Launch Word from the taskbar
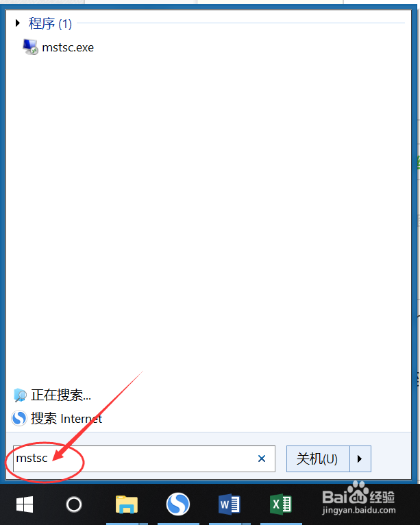420x525 pixels. point(230,504)
